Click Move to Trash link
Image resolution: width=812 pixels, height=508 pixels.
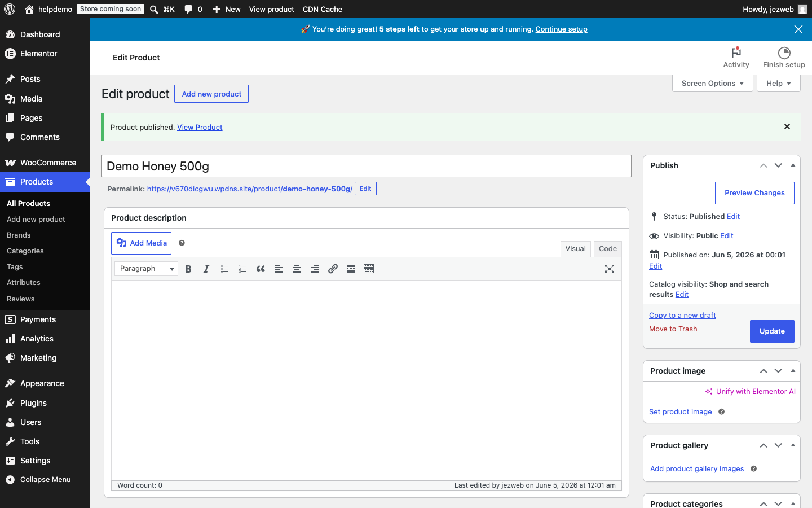(673, 329)
